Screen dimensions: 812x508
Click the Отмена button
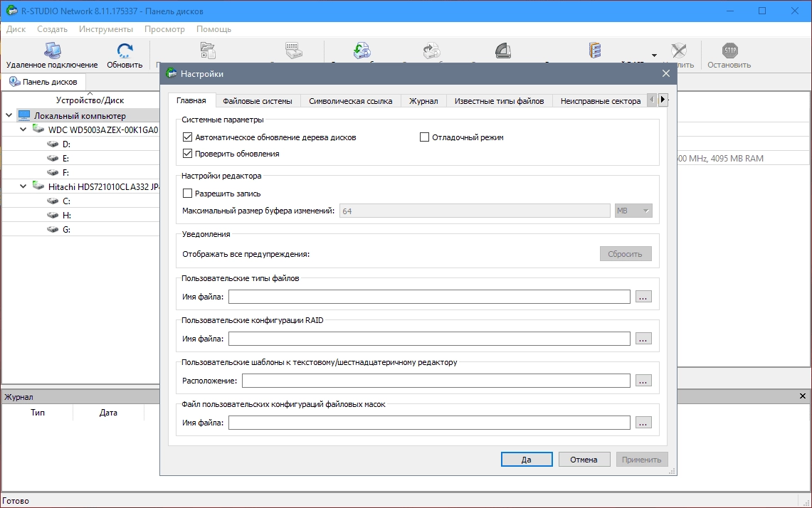584,460
